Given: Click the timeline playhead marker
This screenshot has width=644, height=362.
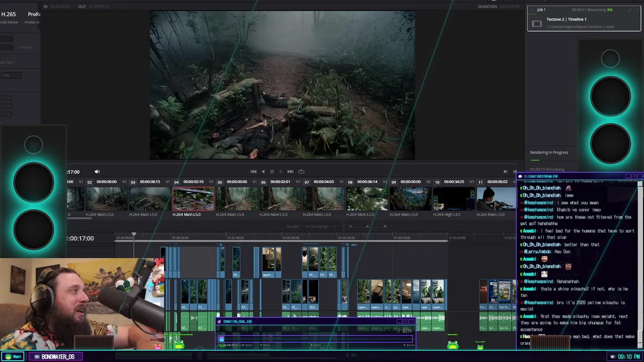Looking at the screenshot, I should [x=134, y=234].
